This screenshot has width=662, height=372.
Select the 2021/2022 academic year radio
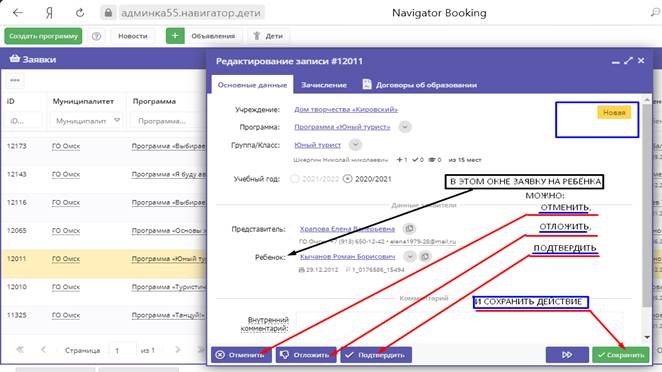click(x=295, y=179)
